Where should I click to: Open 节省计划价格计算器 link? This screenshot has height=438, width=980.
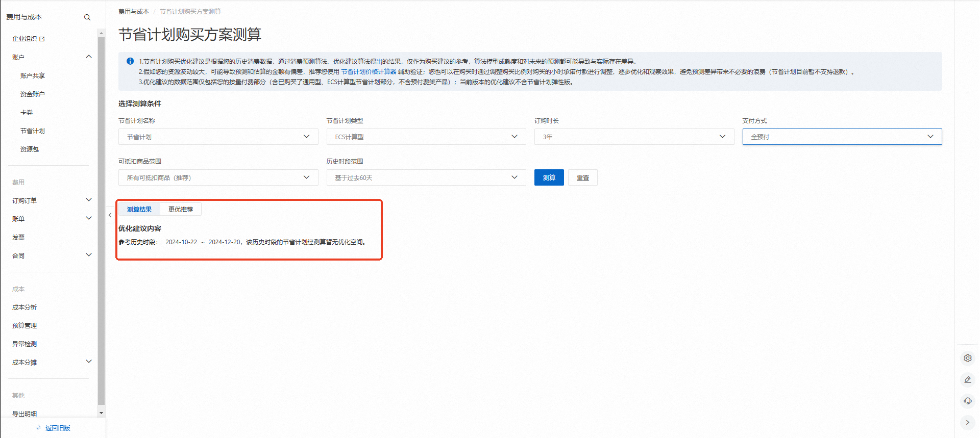(369, 72)
